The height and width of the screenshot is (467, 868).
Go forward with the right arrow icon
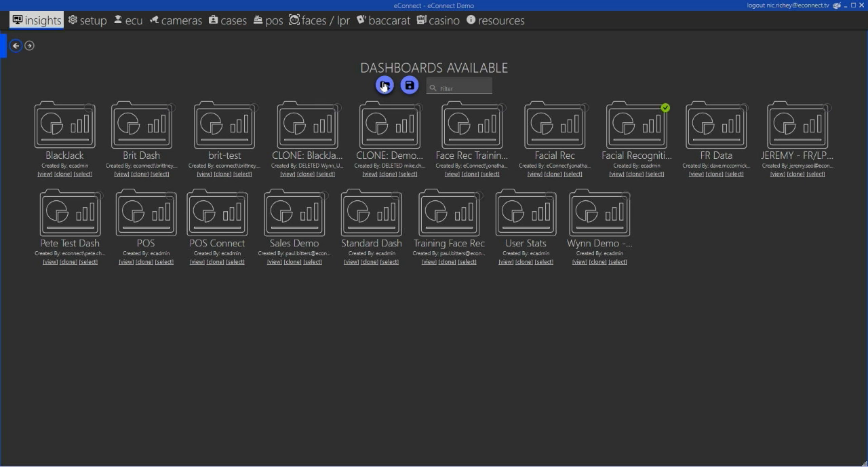tap(29, 45)
